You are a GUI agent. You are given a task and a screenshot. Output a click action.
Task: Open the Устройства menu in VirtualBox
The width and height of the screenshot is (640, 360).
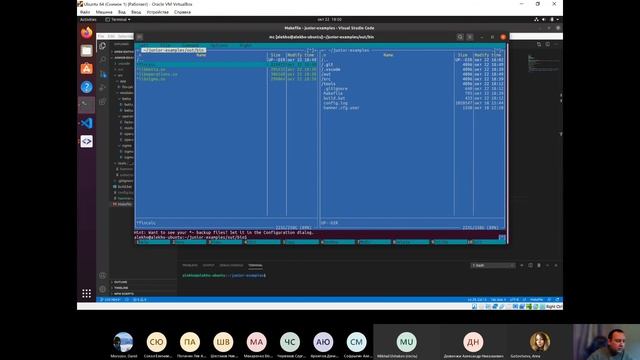pyautogui.click(x=158, y=12)
